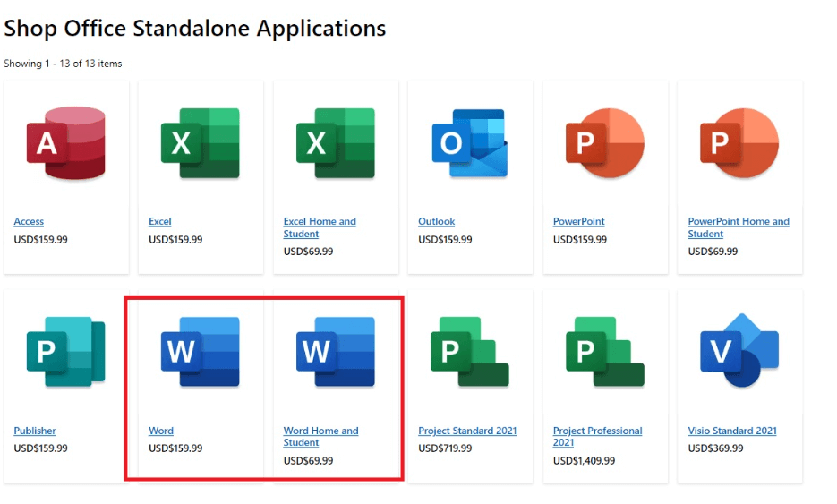This screenshot has width=837, height=504.
Task: Click the Access price USD$159.99
Action: tap(40, 240)
